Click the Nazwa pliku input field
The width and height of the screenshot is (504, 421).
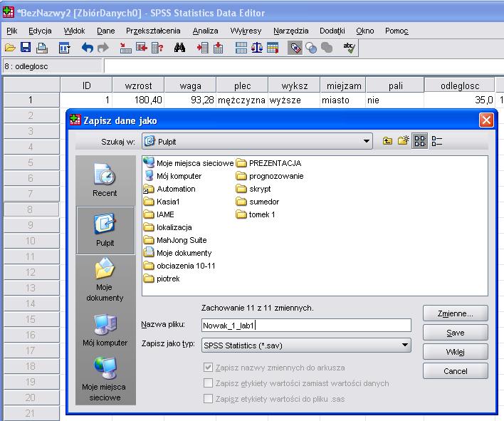306,326
